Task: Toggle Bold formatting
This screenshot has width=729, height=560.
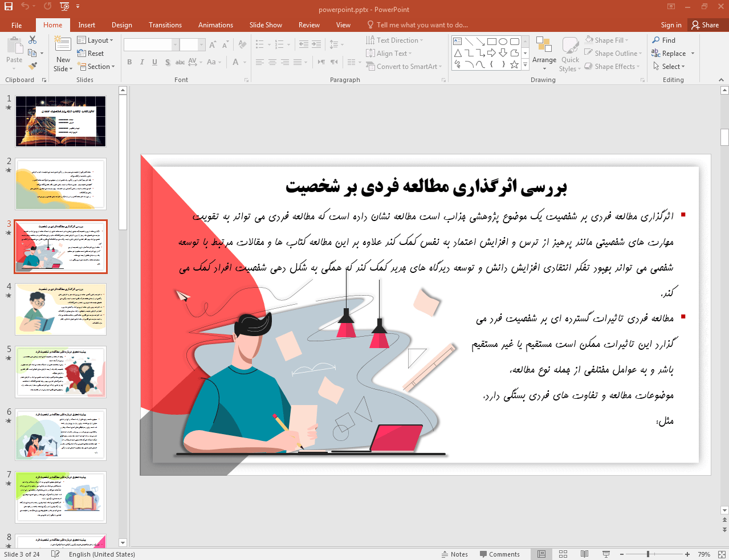Action: point(129,62)
